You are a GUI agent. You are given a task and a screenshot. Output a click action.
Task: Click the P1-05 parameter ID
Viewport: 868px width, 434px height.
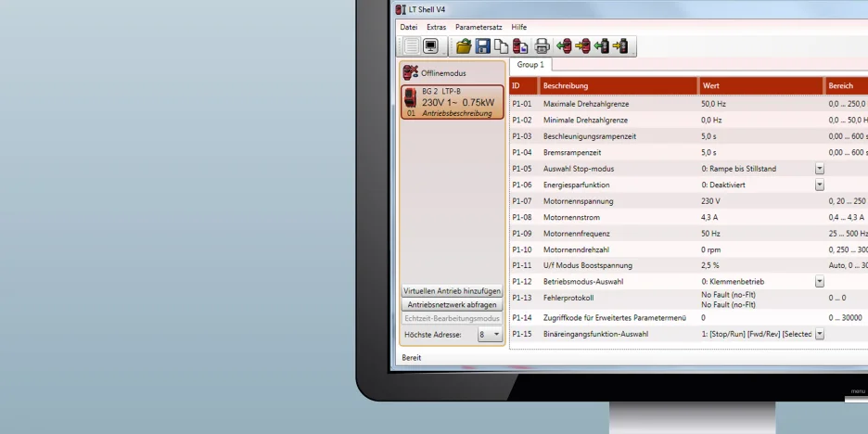(x=521, y=169)
